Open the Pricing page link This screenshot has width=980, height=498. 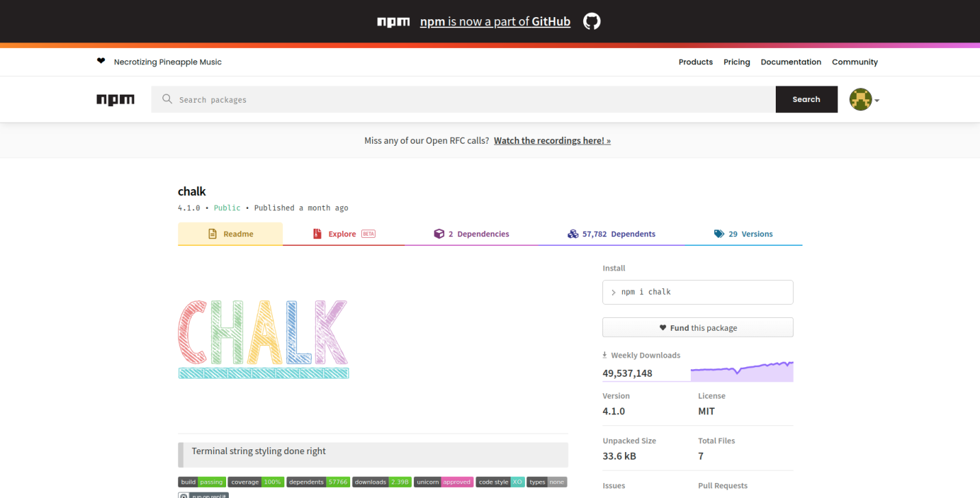click(737, 62)
